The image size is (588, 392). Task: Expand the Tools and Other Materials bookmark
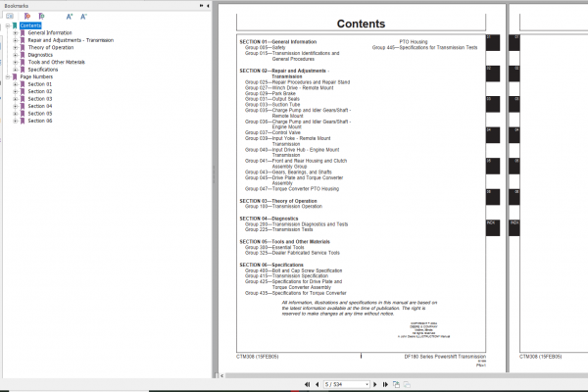coord(16,63)
